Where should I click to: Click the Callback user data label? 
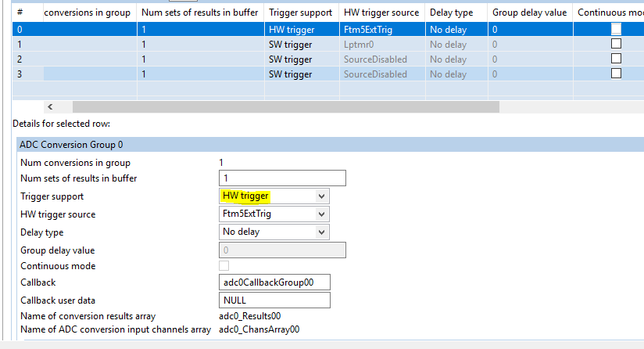coord(58,300)
